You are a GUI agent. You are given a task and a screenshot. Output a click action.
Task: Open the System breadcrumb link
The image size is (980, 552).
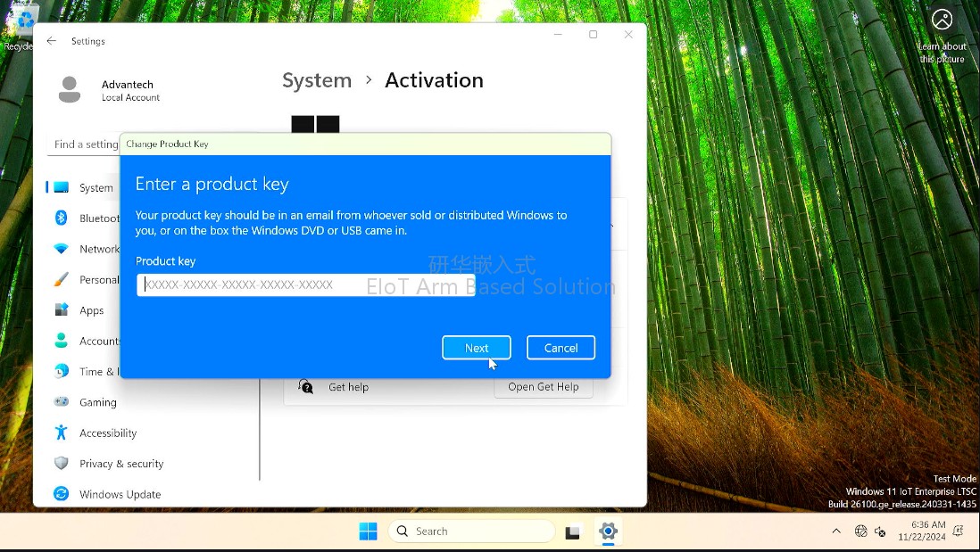coord(317,80)
